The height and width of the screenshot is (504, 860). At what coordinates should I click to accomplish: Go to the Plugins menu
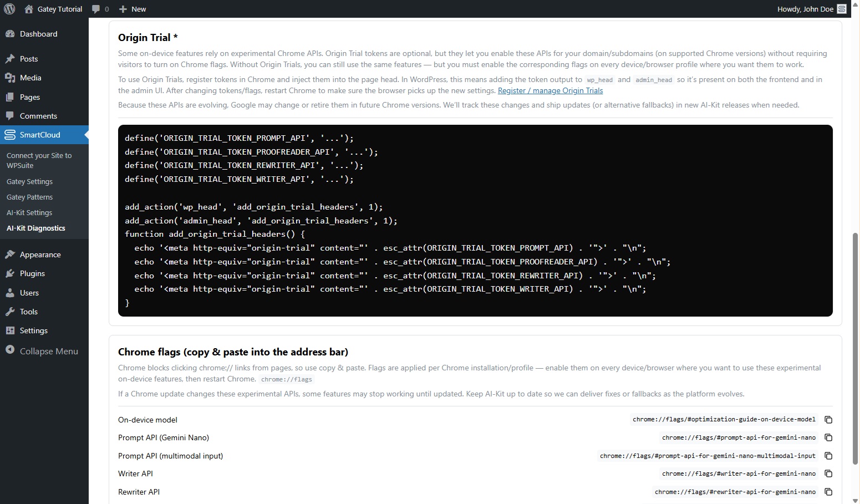click(32, 273)
